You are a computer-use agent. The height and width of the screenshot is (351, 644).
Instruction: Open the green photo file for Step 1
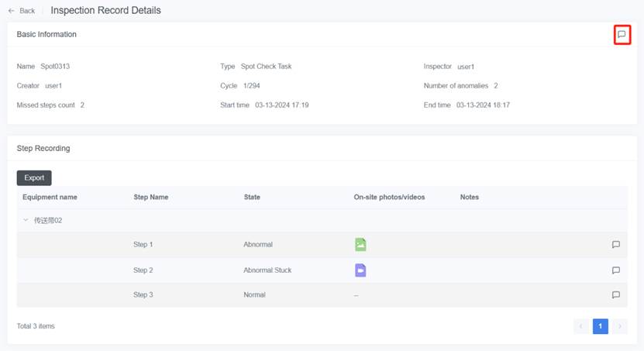click(360, 245)
